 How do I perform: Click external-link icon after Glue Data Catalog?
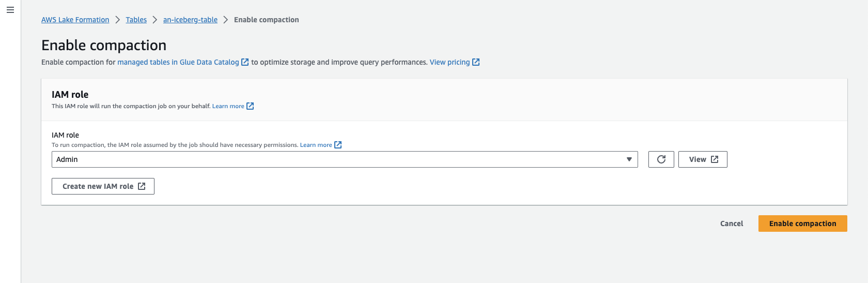(x=245, y=62)
